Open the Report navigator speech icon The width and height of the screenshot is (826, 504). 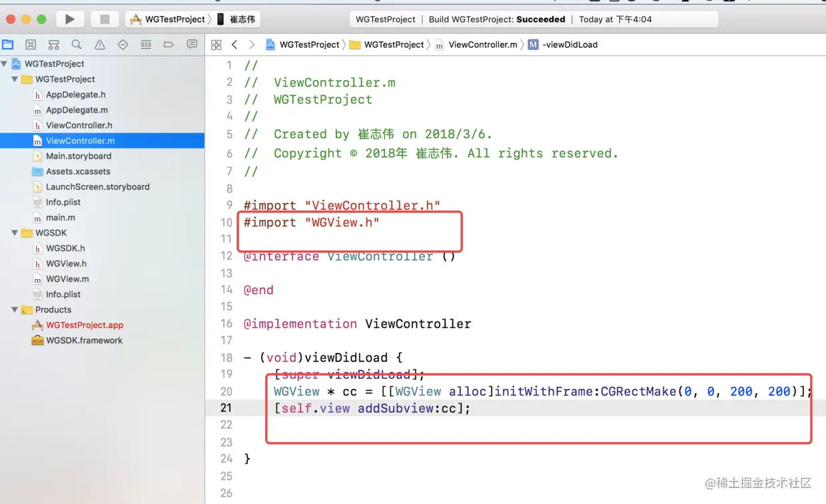coord(192,45)
